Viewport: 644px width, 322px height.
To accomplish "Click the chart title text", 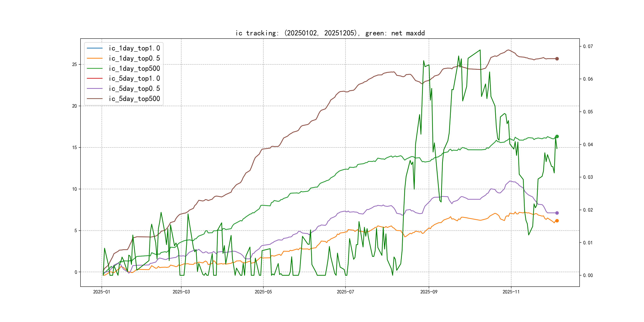I will pos(330,33).
